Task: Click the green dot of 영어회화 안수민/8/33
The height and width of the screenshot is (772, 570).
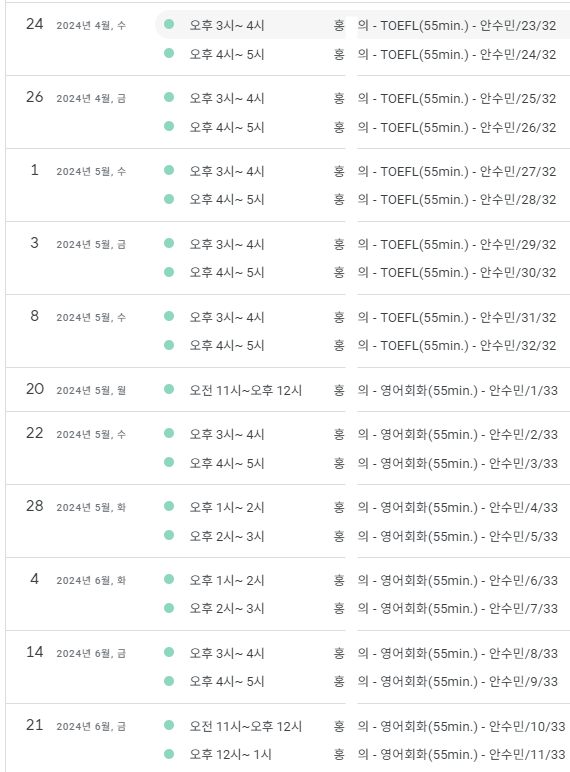Action: pos(169,652)
